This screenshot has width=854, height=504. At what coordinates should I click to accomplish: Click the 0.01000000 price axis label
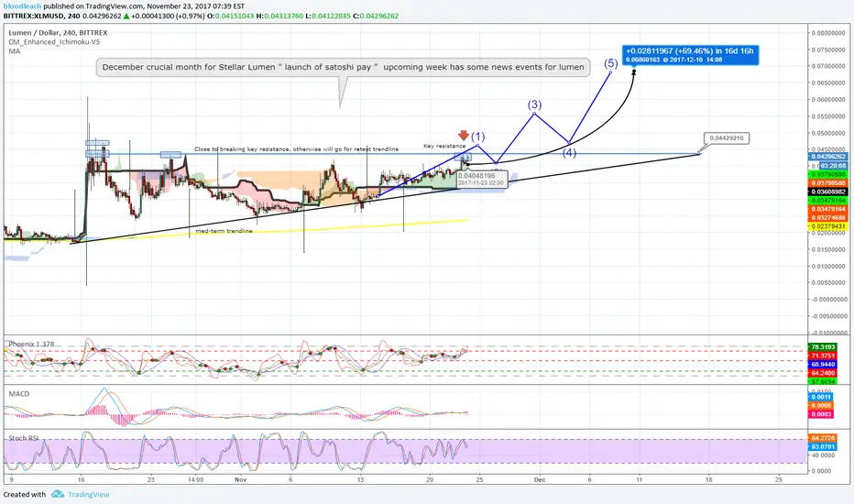[x=828, y=266]
